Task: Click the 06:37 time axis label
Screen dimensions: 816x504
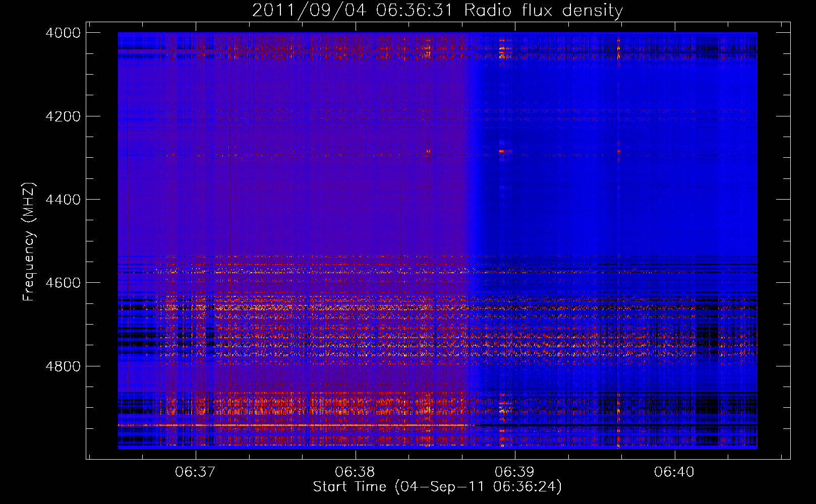Action: pos(195,472)
